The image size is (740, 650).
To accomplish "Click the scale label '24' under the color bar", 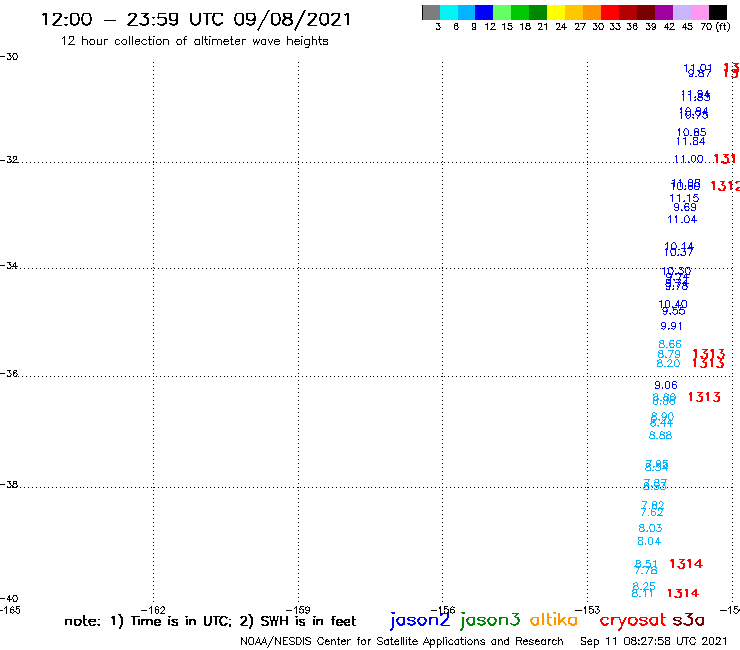I will coord(561,27).
